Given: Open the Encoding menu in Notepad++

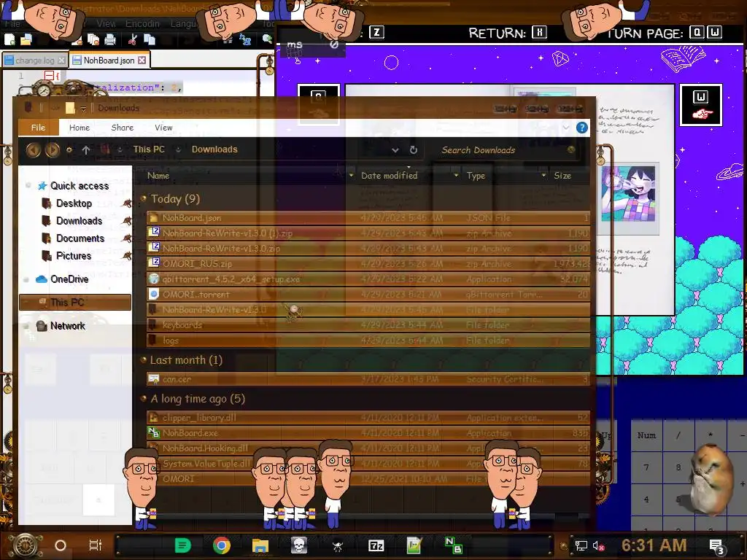Looking at the screenshot, I should [142, 23].
